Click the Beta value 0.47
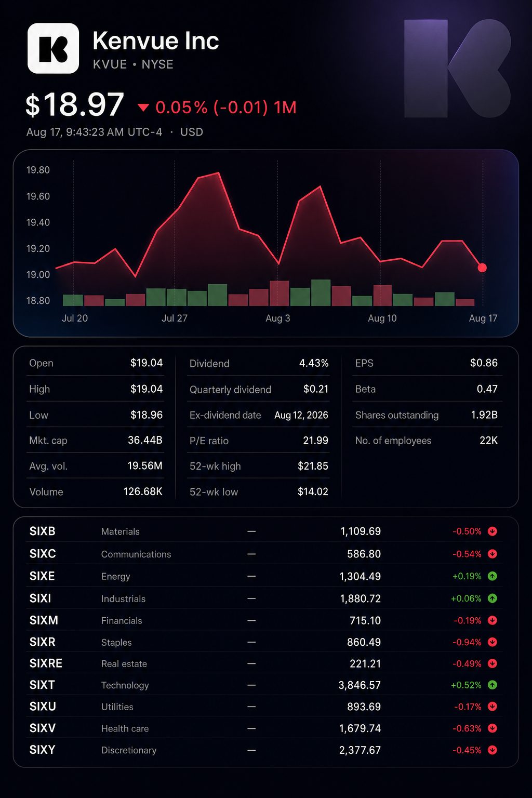This screenshot has width=532, height=798. click(487, 389)
